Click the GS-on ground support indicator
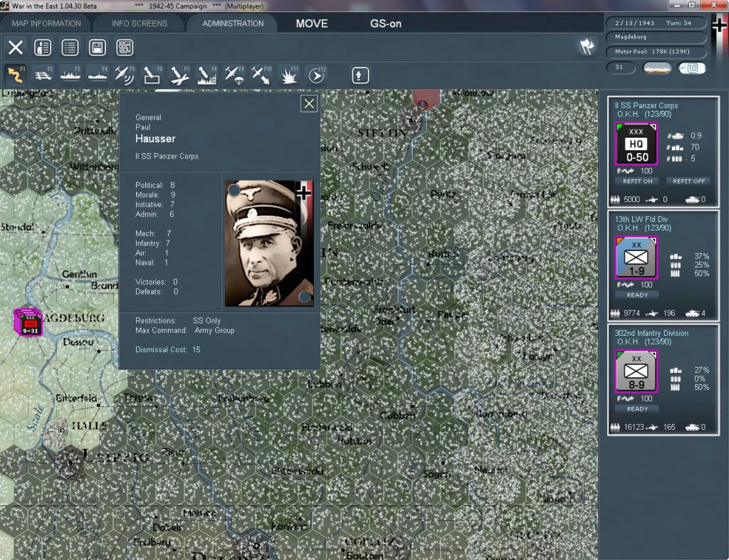 click(x=385, y=23)
